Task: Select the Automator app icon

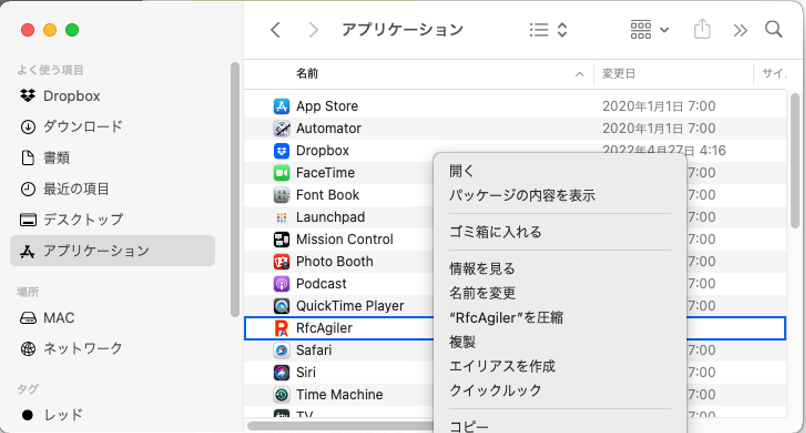Action: 281,129
